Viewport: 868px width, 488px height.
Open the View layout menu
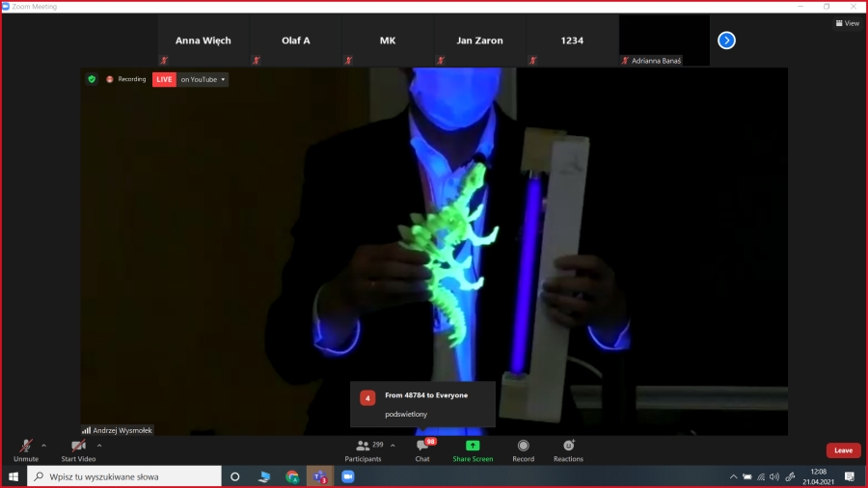pos(847,23)
